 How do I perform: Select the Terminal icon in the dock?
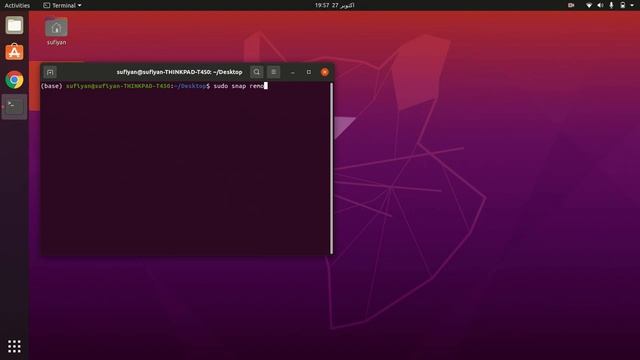(x=14, y=107)
